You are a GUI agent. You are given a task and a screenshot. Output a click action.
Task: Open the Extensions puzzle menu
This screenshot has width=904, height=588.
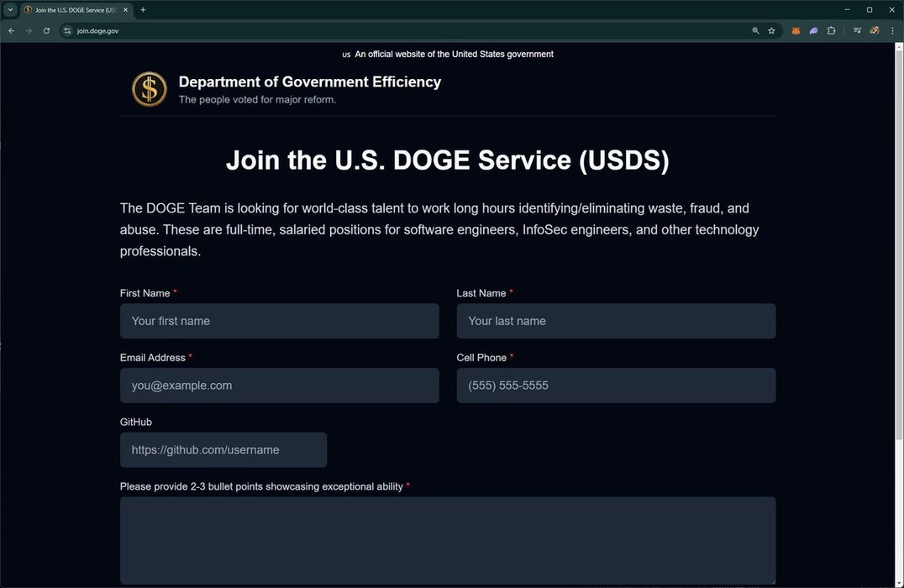832,30
